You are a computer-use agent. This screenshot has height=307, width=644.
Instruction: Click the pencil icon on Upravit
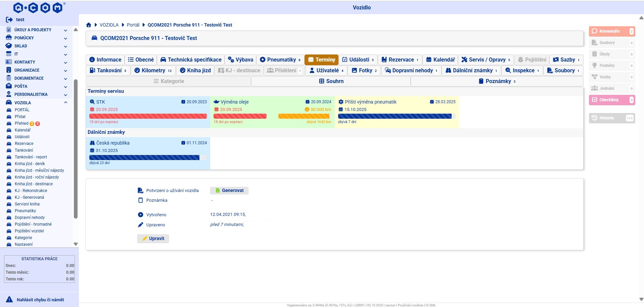pos(145,238)
